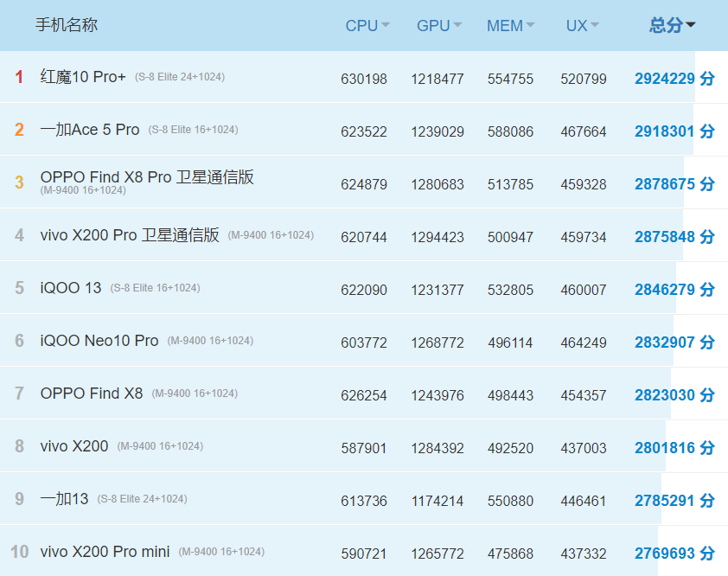Sort by MEM column arrow
This screenshot has height=576, width=728.
[x=530, y=25]
